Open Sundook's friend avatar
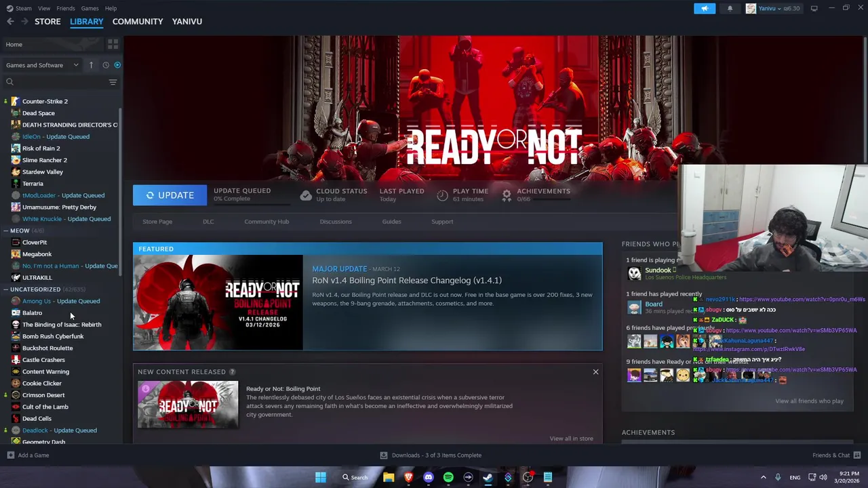 click(634, 273)
